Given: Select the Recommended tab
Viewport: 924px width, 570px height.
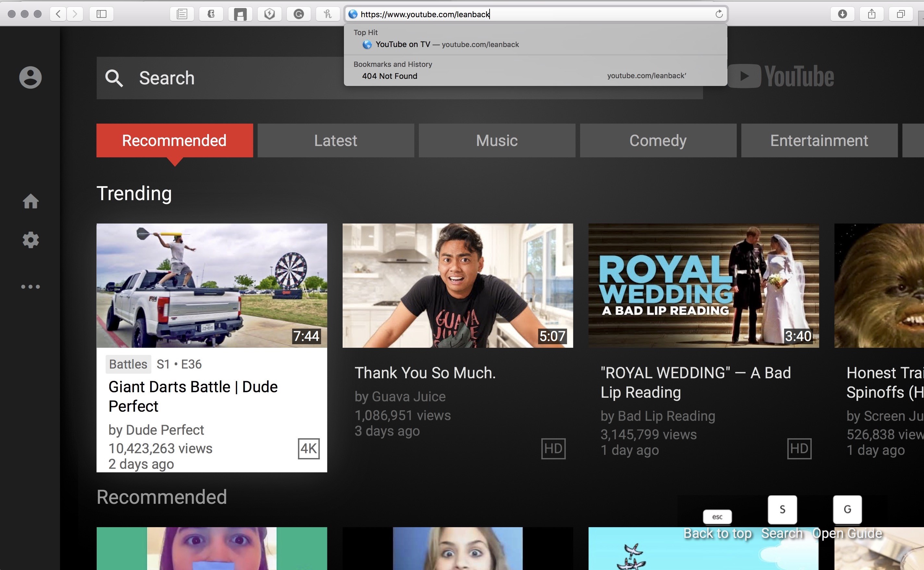Looking at the screenshot, I should (175, 140).
